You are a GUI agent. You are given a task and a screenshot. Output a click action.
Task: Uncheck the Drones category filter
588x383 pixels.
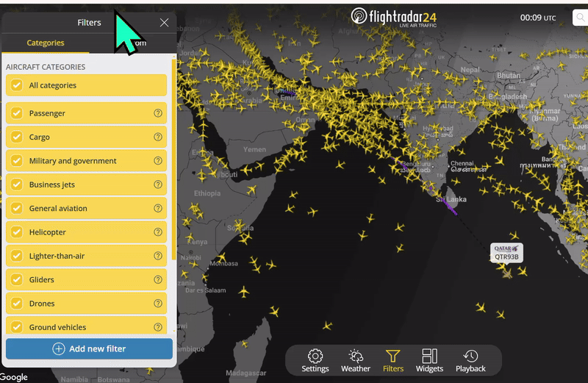[17, 304]
